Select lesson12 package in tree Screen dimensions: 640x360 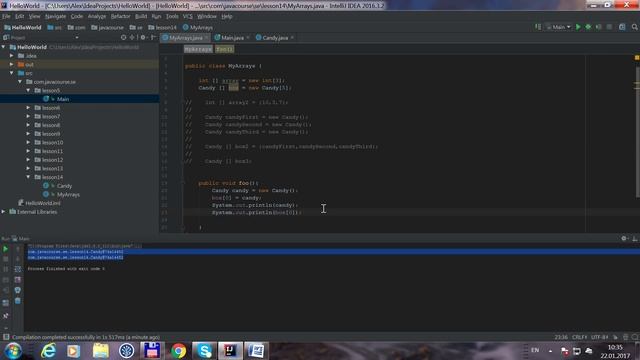[x=52, y=160]
